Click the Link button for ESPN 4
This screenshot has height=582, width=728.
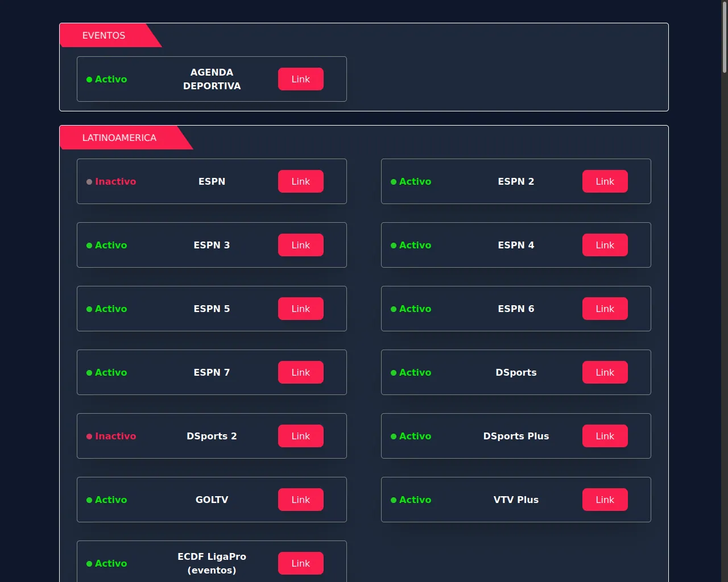point(605,245)
